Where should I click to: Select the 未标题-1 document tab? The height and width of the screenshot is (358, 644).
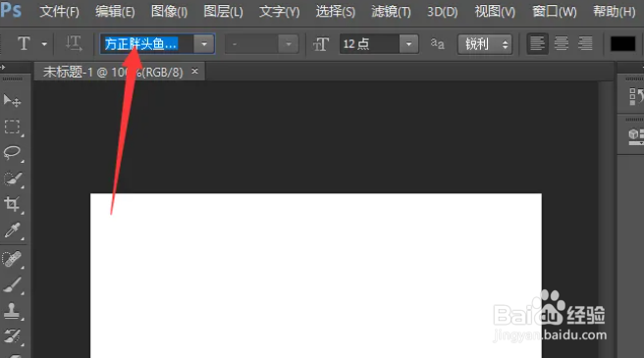click(113, 73)
